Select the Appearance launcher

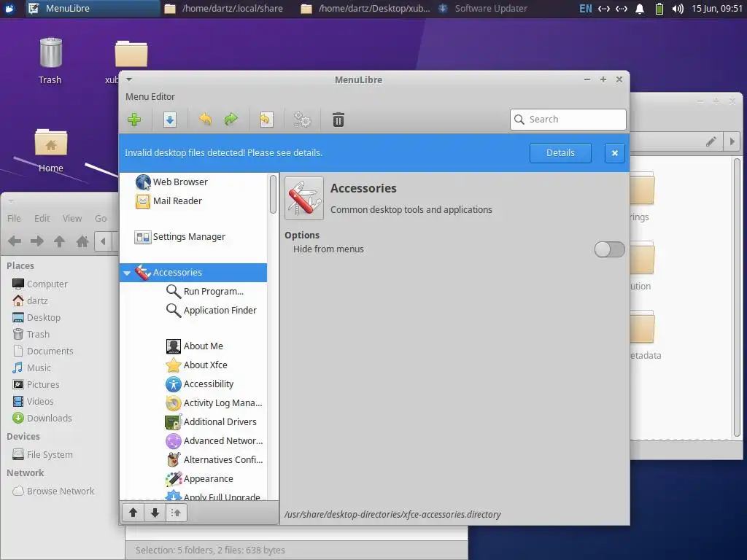point(193,478)
